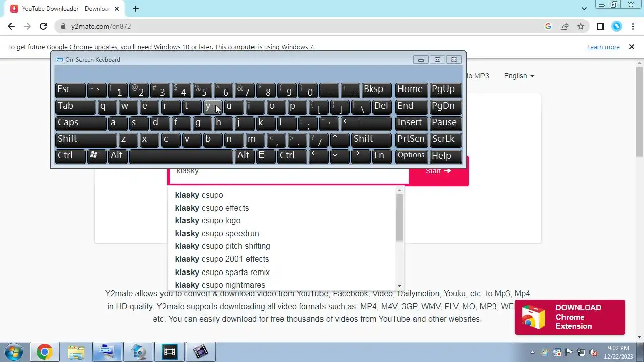Click the Google Translate icon in the address bar
Image resolution: width=644 pixels, height=362 pixels.
548,26
